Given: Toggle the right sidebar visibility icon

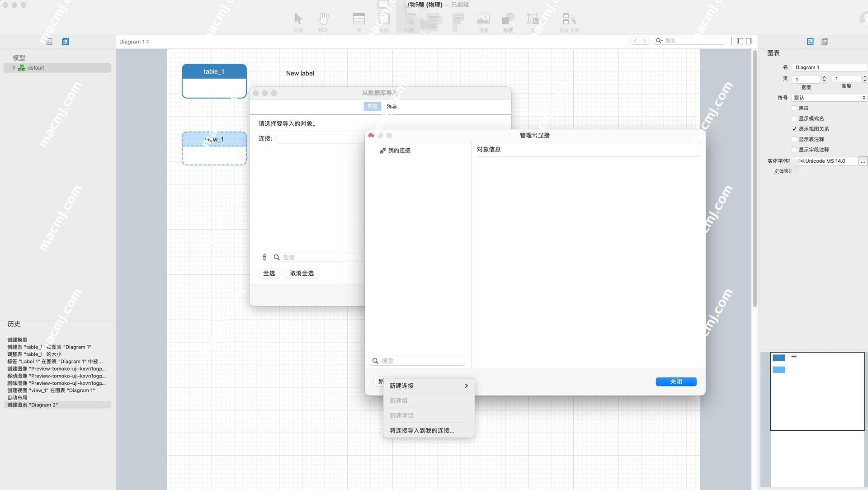Looking at the screenshot, I should coord(749,41).
